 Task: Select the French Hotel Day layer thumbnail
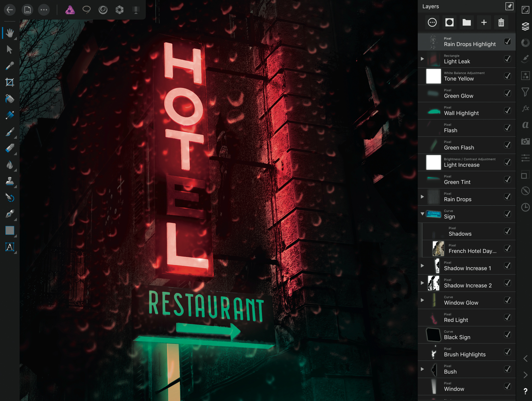438,249
